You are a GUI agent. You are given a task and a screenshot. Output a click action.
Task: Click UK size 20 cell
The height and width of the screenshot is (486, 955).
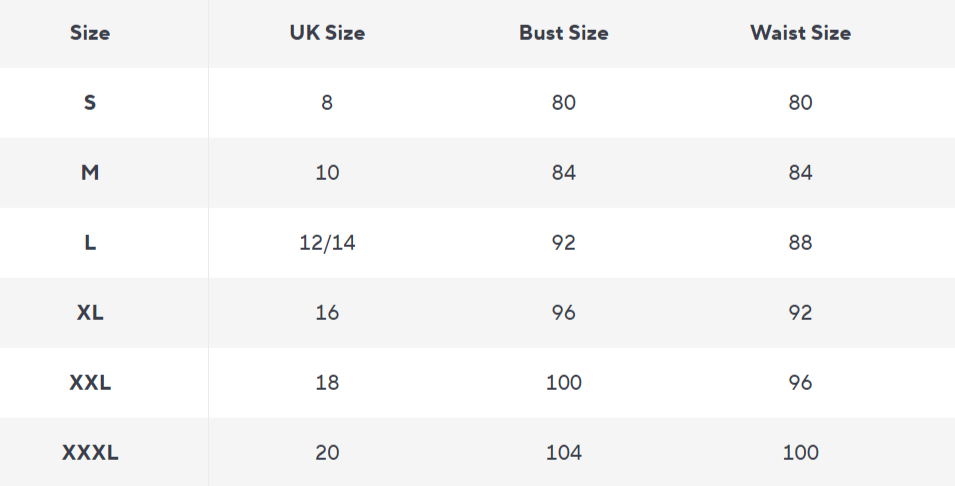(327, 453)
